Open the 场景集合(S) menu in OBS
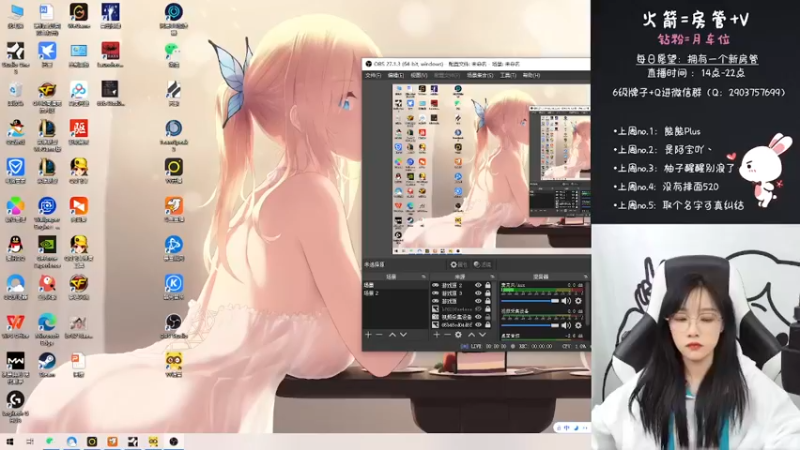Screen dimensions: 800x450 [480, 76]
